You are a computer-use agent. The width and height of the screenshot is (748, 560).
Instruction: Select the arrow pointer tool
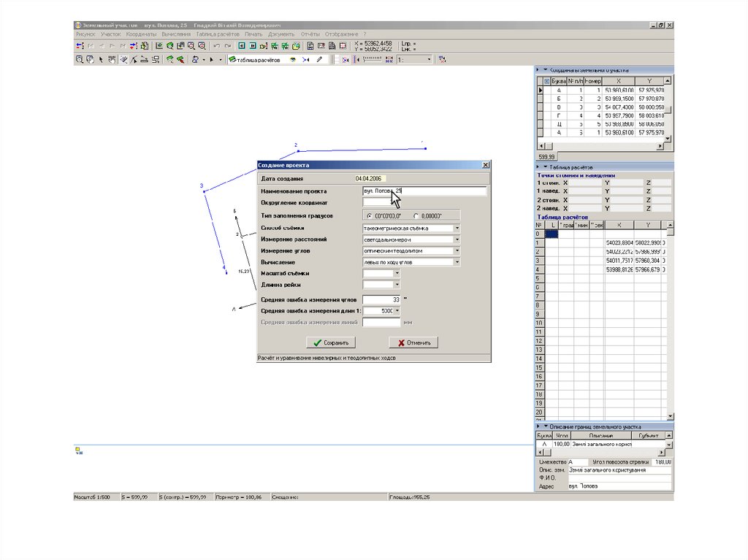coord(101,60)
